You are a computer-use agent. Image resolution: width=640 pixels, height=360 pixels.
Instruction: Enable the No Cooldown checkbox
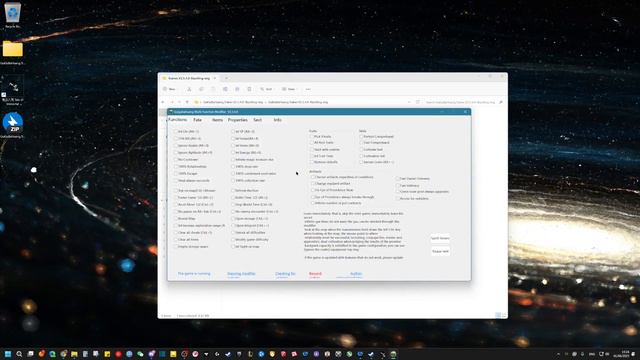(x=176, y=160)
